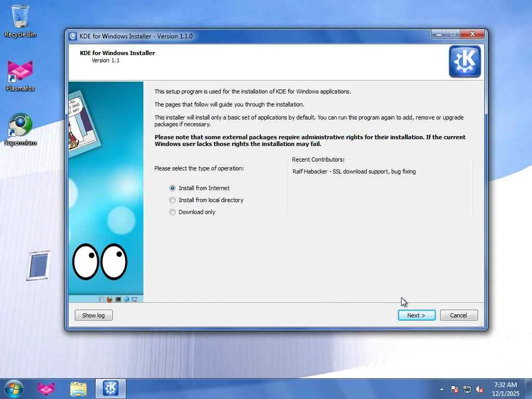
Task: Select the Plasmafox desktop shortcut
Action: coord(20,76)
